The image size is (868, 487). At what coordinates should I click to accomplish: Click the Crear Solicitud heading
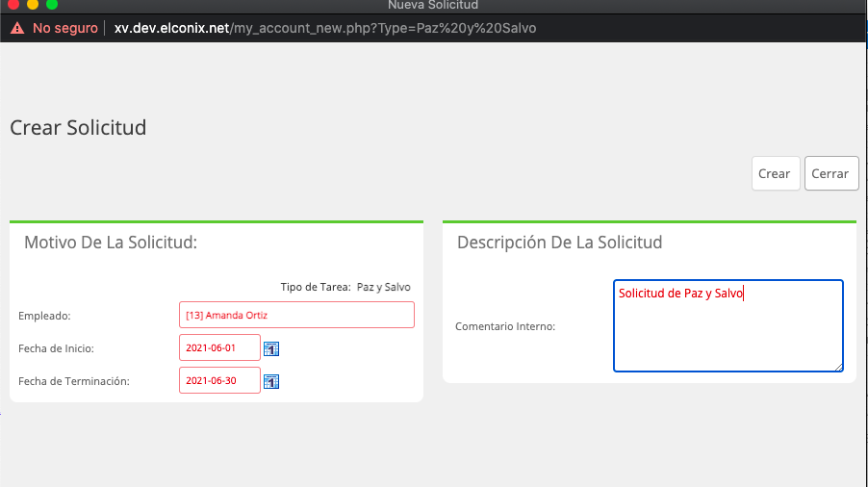[78, 128]
